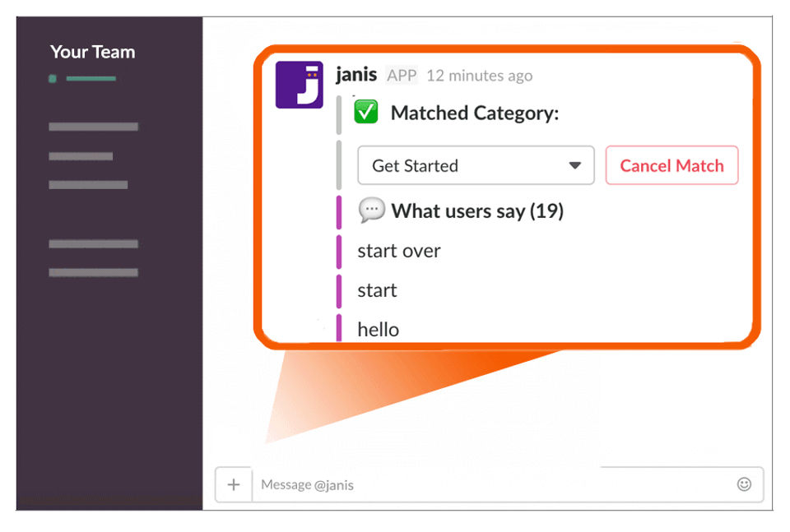Select the third sidebar channel item
The height and width of the screenshot is (532, 790).
[x=88, y=185]
